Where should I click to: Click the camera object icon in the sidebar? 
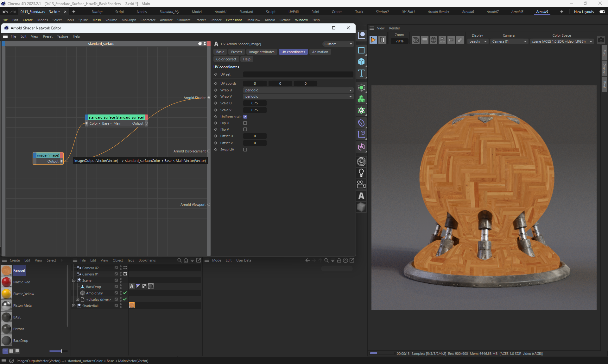pyautogui.click(x=361, y=184)
